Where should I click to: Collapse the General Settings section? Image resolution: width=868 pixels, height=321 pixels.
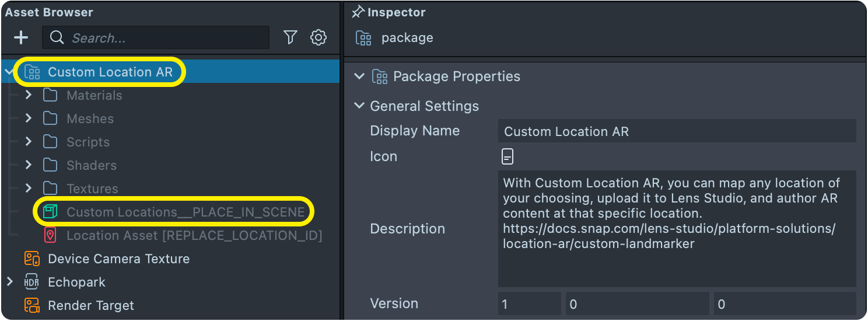tap(359, 106)
